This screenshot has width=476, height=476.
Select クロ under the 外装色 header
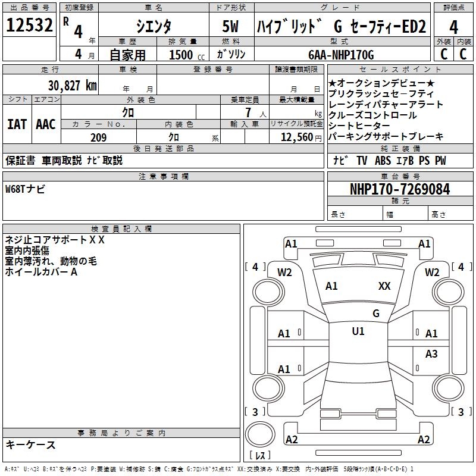[128, 112]
